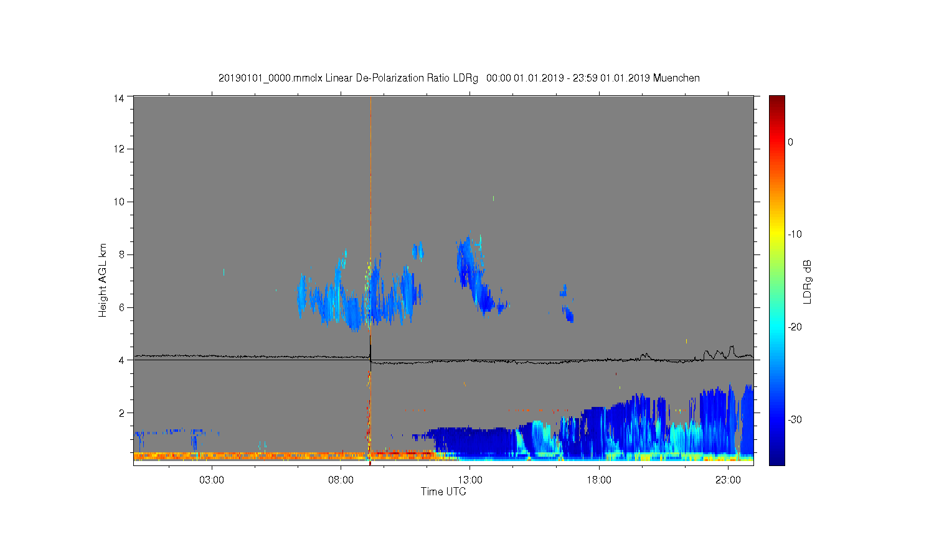The width and height of the screenshot is (934, 560).
Task: Click the 12 km height tick label
Action: pos(119,149)
